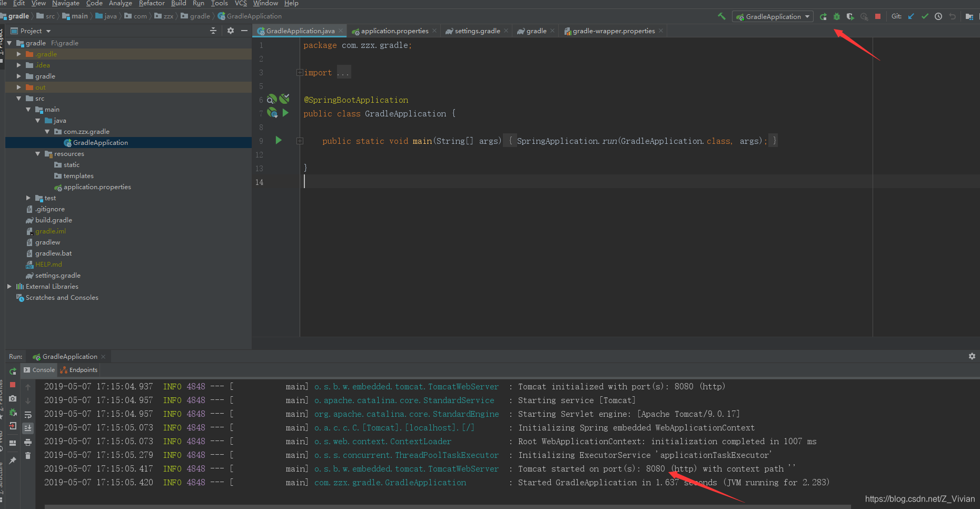Close the GradleApplication.java editor tab

pos(341,31)
